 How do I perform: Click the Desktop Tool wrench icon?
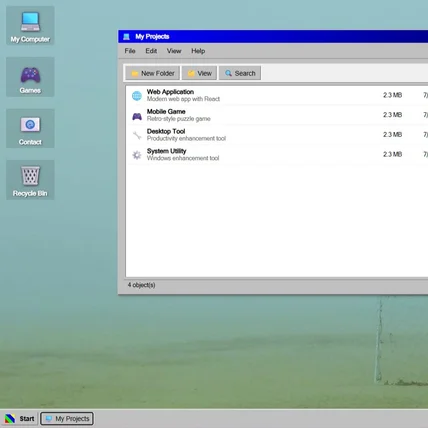(x=137, y=135)
